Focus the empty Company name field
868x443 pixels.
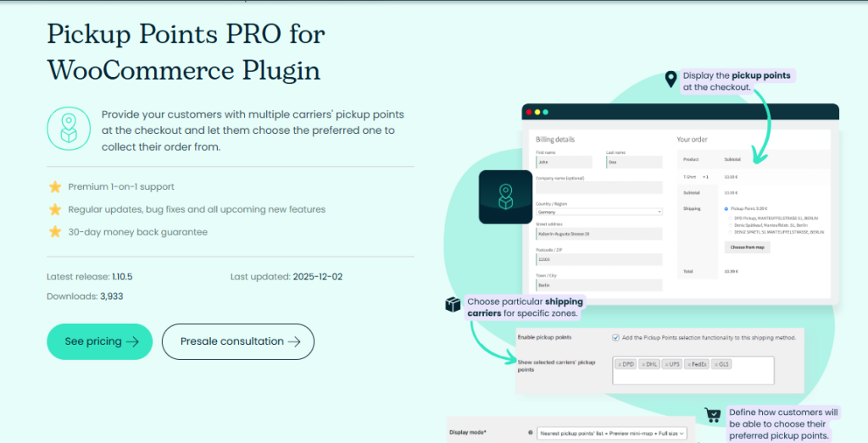coord(599,187)
